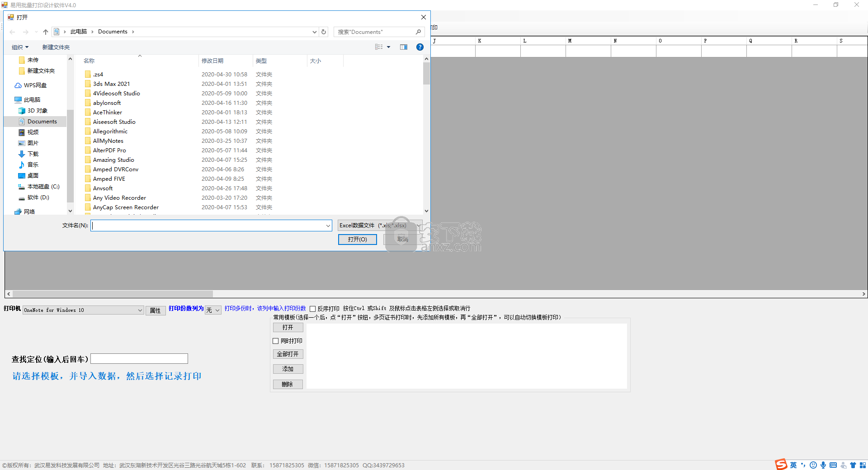Image resolution: width=868 pixels, height=470 pixels.
Task: Open 音乐 folder in the sidebar
Action: pos(28,165)
